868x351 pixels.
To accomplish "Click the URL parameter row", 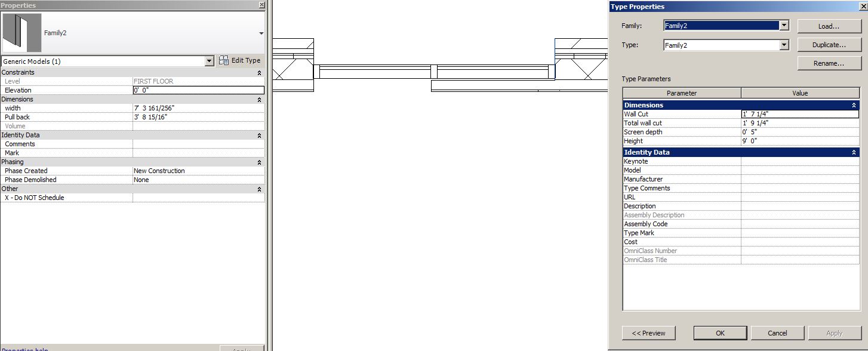I will click(741, 197).
